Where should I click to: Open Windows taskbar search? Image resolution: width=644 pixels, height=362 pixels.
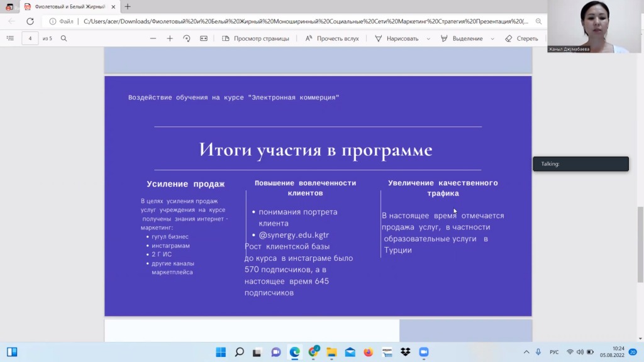[240, 352]
